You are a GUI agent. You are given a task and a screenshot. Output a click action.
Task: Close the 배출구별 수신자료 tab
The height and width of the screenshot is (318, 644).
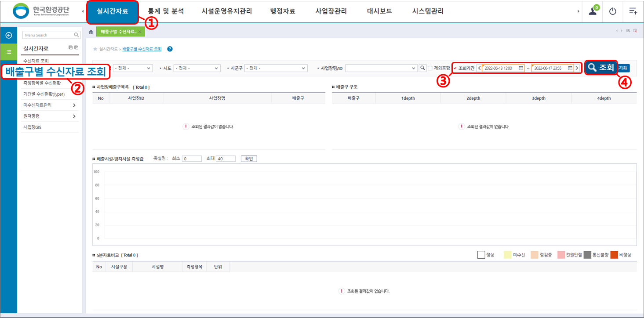coord(139,32)
